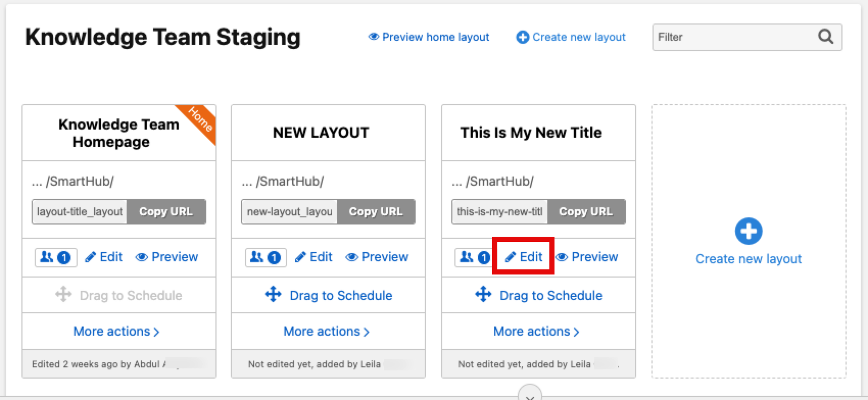This screenshot has height=400, width=868.
Task: Click the large plus icon to create layout
Action: [749, 231]
